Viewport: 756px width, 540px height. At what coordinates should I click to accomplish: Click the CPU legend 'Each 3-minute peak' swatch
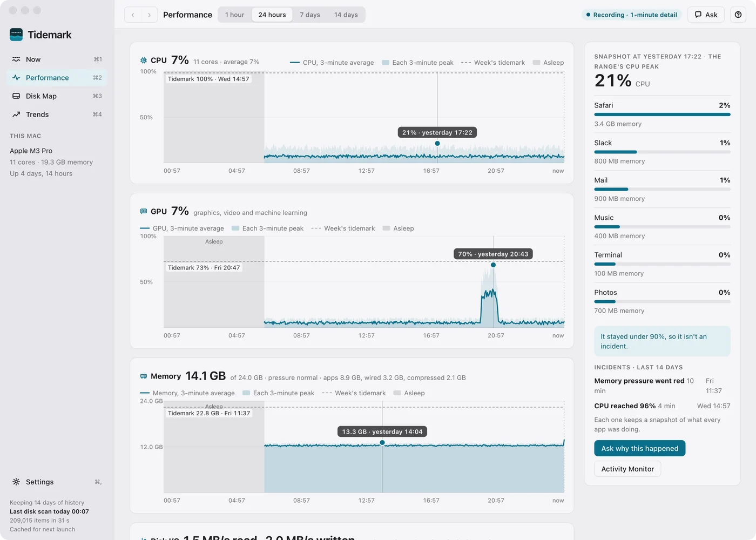tap(386, 63)
